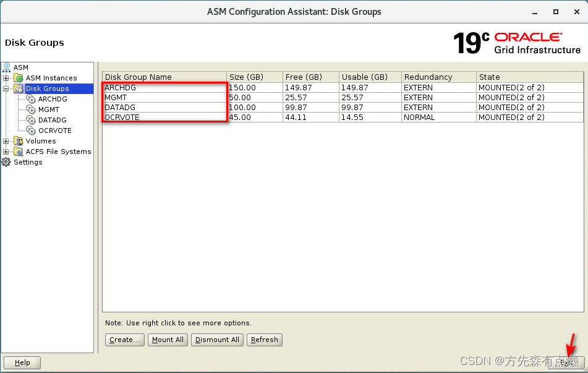
Task: Sort by Redundancy column header
Action: pyautogui.click(x=439, y=77)
